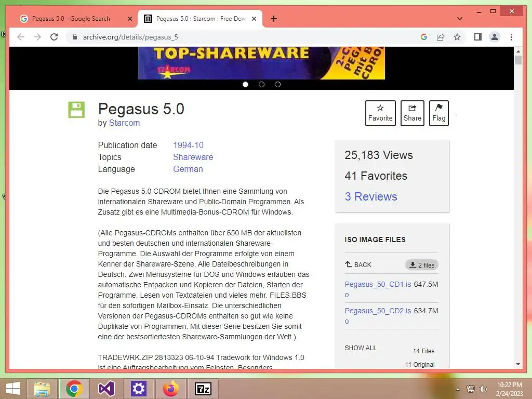
Task: Open the Windows Start menu
Action: point(13,389)
